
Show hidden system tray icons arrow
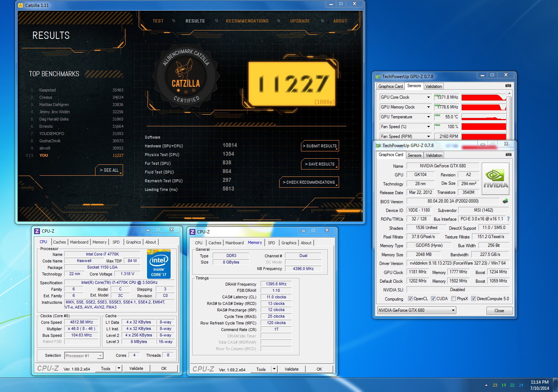pyautogui.click(x=486, y=385)
